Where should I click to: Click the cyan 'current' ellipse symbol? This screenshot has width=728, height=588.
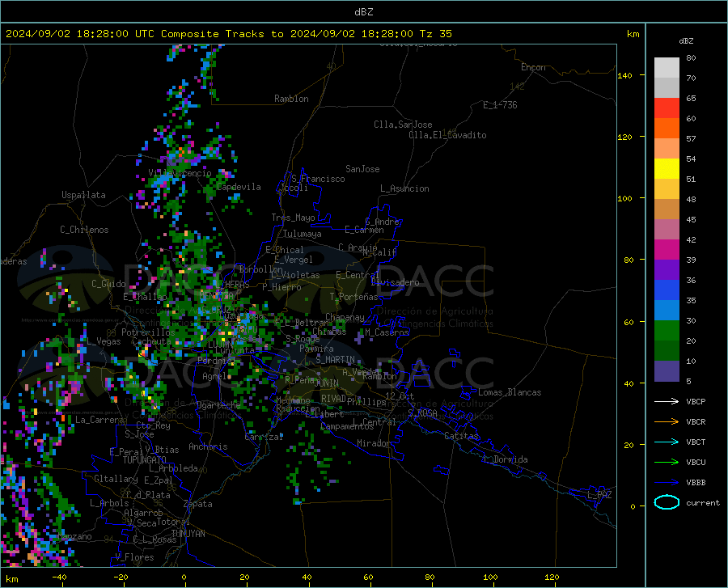pyautogui.click(x=667, y=502)
